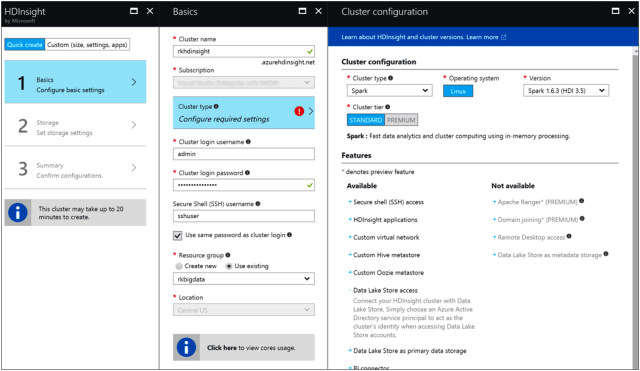This screenshot has height=371, width=640.
Task: Click the info icon in cores usage box
Action: point(186,348)
